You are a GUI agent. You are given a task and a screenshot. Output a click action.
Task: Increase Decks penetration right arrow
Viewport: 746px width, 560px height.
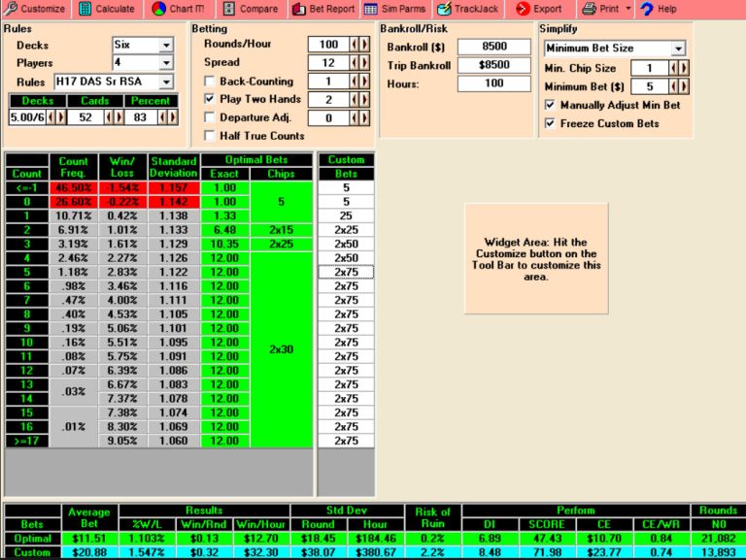pyautogui.click(x=61, y=116)
